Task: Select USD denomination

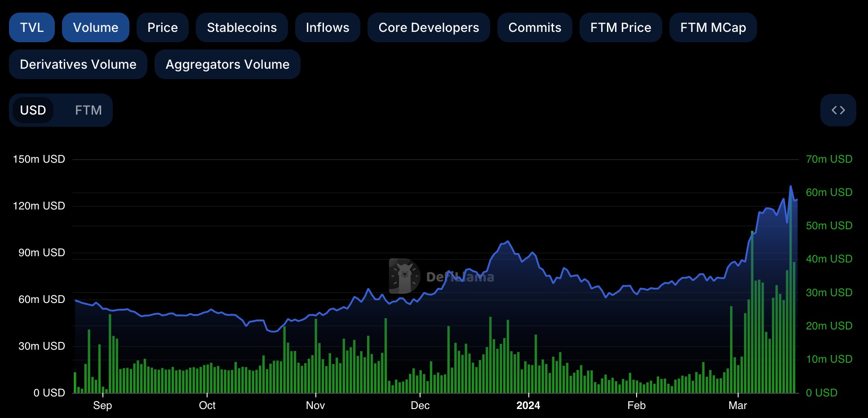Action: point(33,110)
